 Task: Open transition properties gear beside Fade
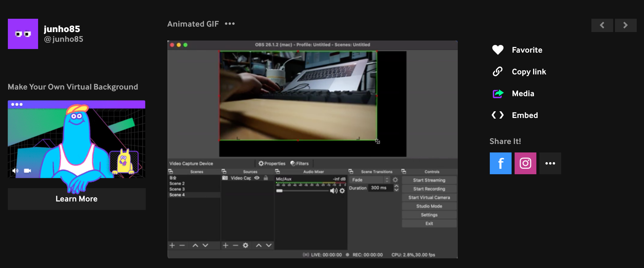coord(395,180)
